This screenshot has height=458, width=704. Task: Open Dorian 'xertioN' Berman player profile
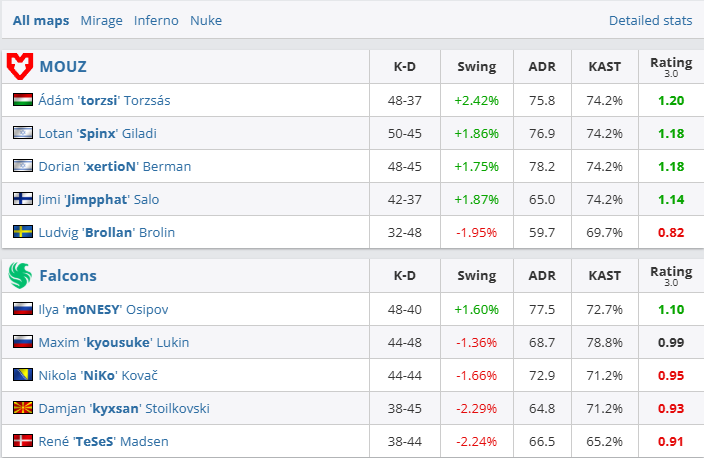click(114, 166)
